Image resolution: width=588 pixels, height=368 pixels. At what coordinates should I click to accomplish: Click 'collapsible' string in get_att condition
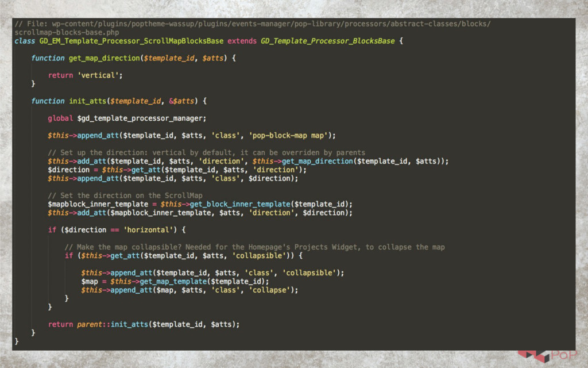[x=259, y=256]
